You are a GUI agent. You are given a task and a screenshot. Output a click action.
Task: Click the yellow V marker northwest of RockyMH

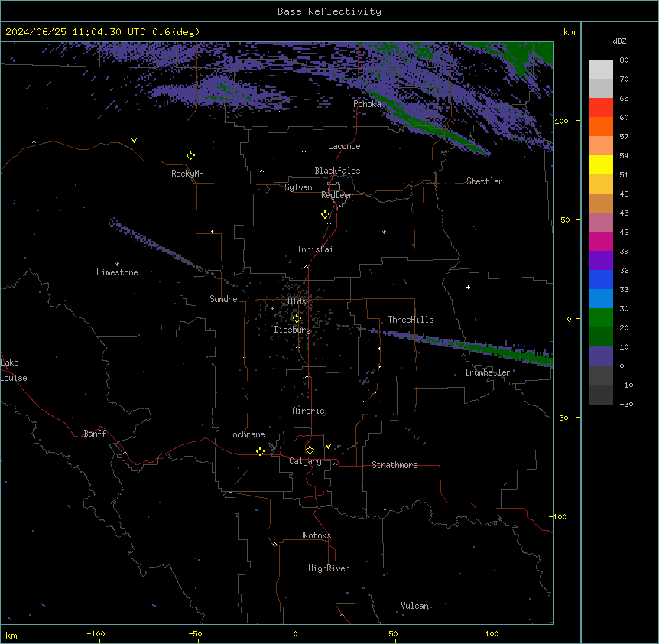(134, 141)
